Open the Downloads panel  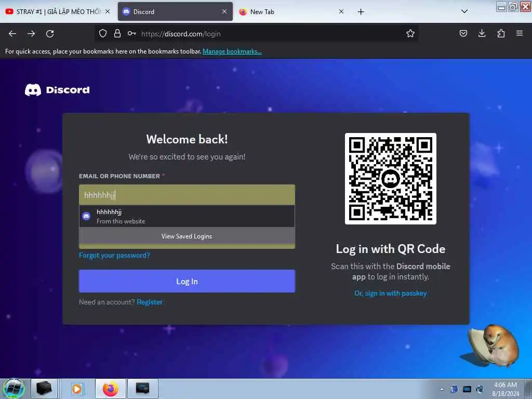click(x=482, y=33)
